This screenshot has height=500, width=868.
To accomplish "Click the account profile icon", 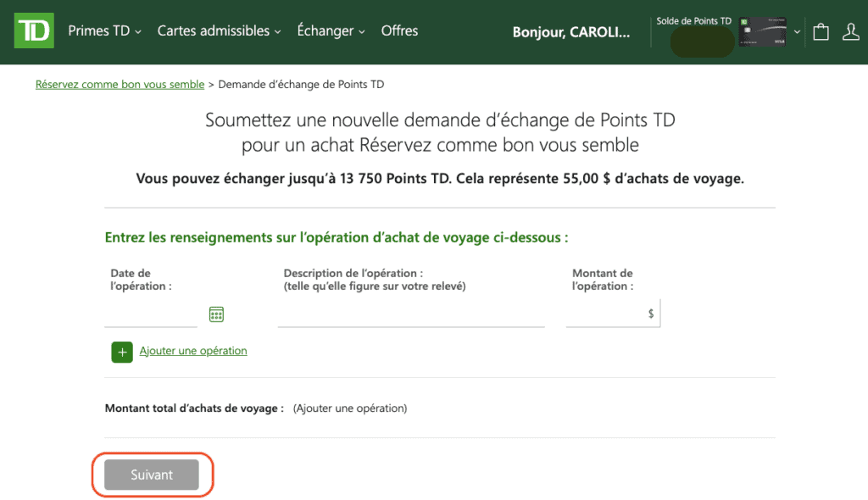I will pos(852,31).
